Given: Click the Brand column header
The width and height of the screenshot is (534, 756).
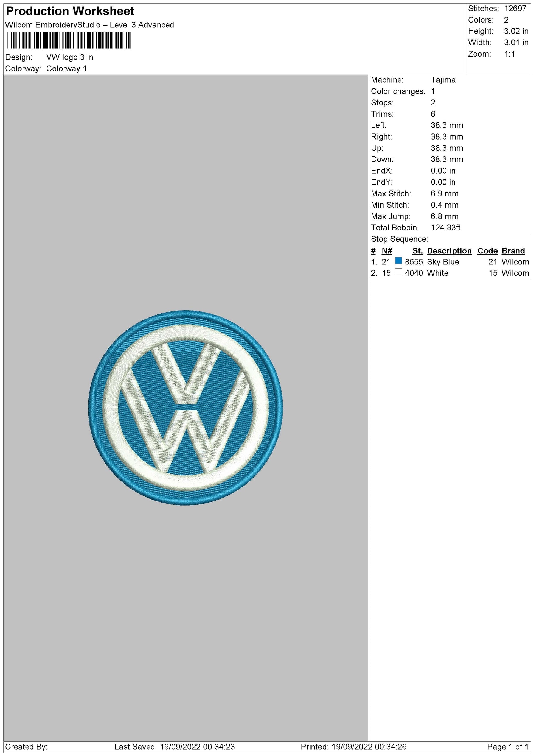Looking at the screenshot, I should pyautogui.click(x=513, y=250).
